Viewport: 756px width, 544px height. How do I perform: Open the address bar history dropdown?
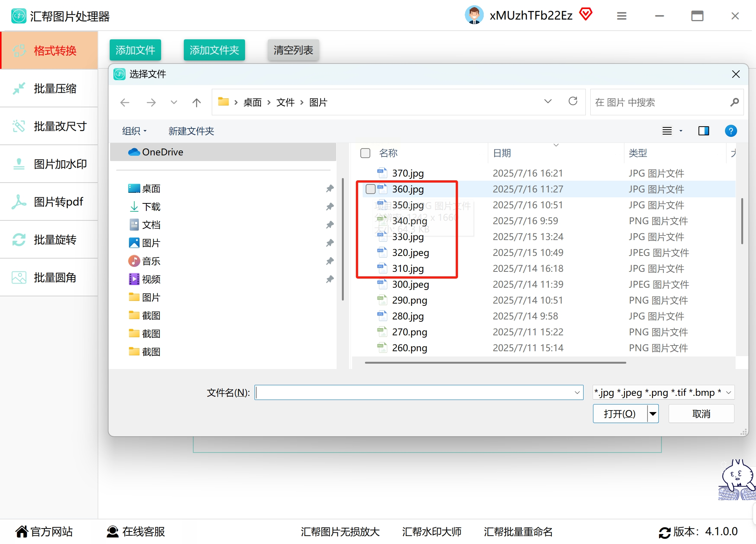548,101
